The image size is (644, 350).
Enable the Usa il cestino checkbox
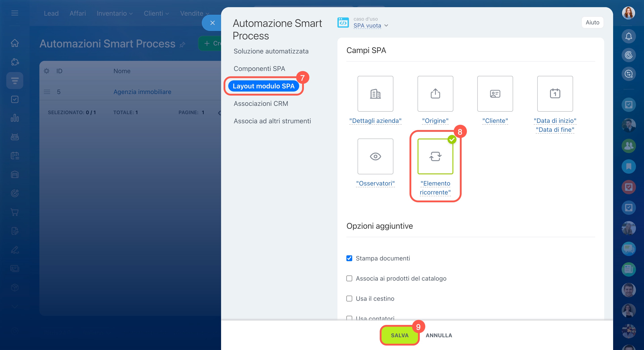pos(349,299)
